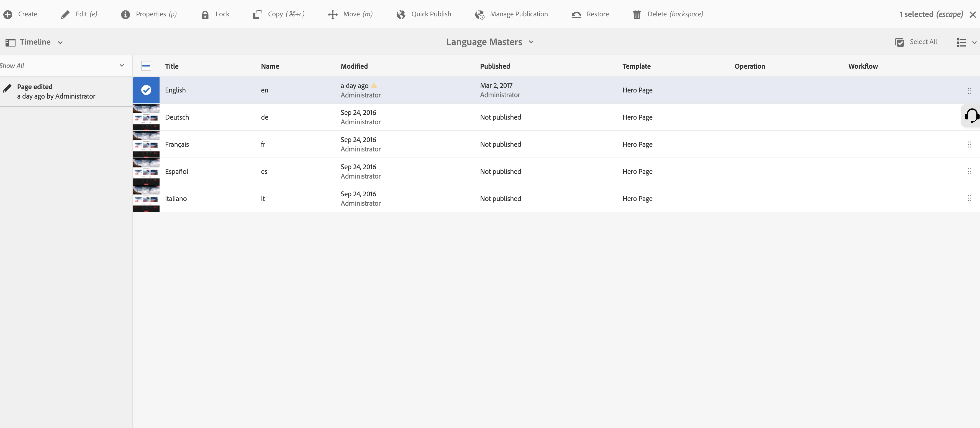Open page Properties info icon
The width and height of the screenshot is (980, 428).
tap(125, 14)
